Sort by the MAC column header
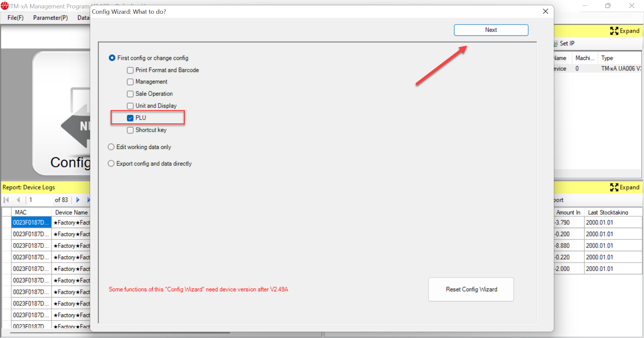The image size is (644, 338). (x=32, y=212)
